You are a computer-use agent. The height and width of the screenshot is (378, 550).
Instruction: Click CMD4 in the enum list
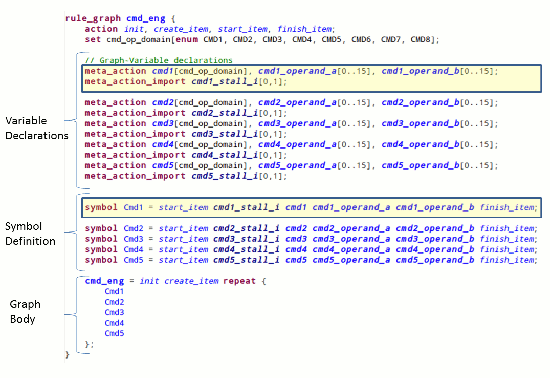tap(302, 39)
